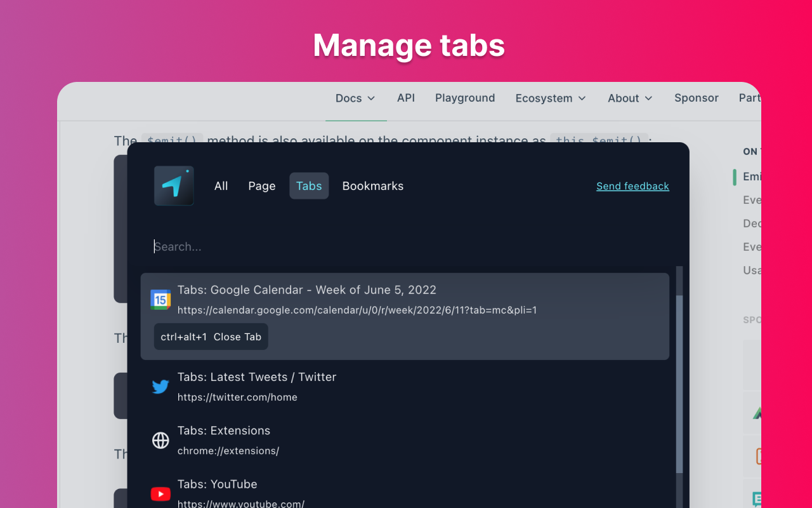Click the Omni extension arrow logo
The height and width of the screenshot is (508, 812).
pos(173,185)
